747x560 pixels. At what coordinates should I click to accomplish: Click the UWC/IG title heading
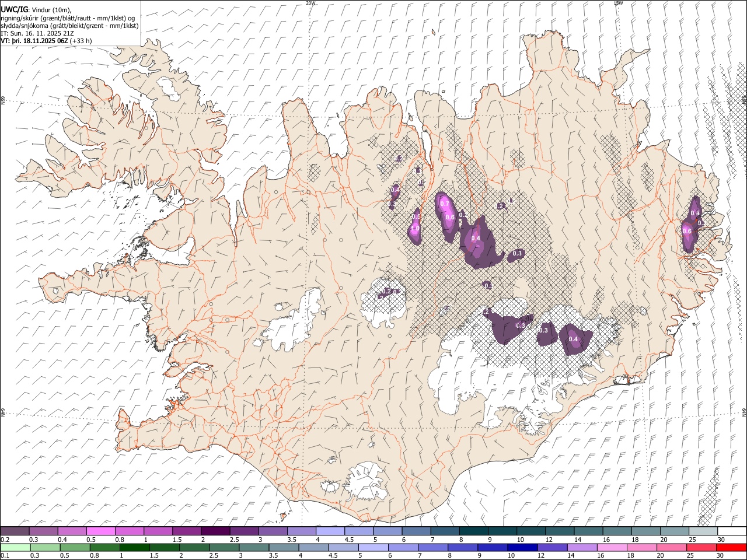point(15,9)
